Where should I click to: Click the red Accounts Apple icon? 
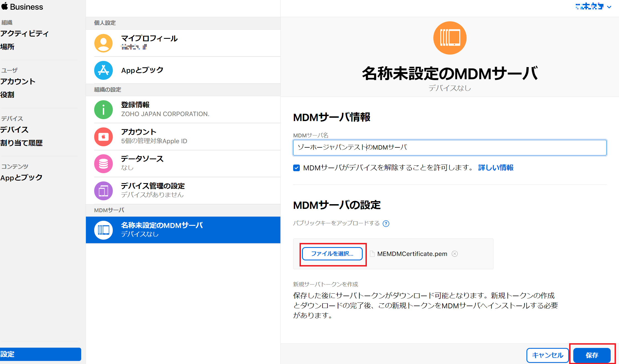click(103, 137)
